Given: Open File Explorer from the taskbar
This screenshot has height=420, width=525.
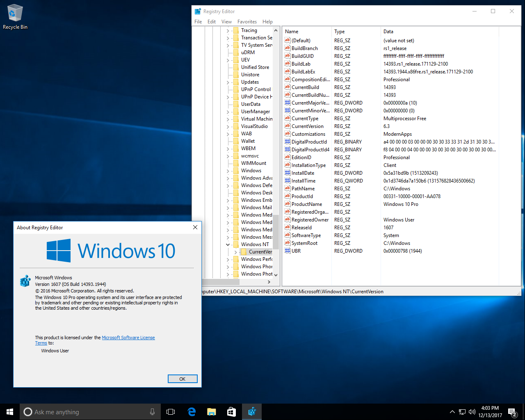Looking at the screenshot, I should (x=212, y=412).
